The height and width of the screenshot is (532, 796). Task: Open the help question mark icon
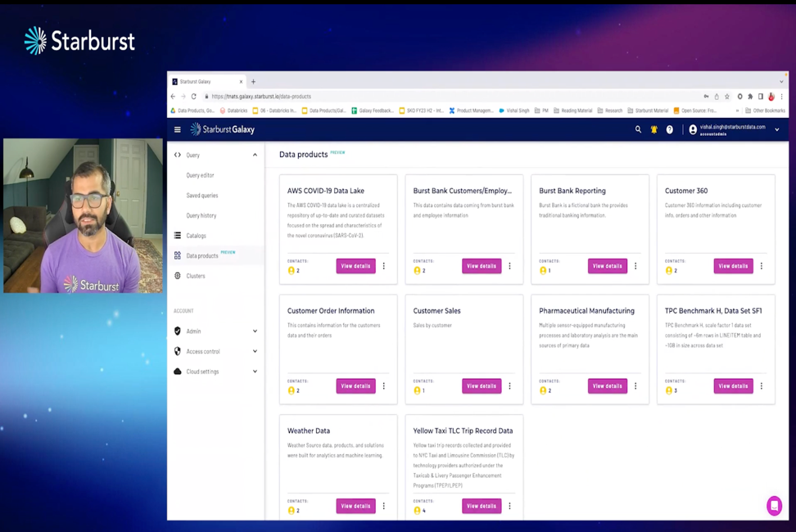[670, 130]
